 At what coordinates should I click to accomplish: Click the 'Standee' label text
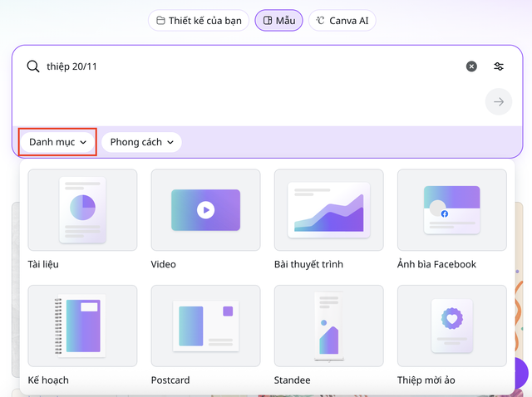point(292,380)
